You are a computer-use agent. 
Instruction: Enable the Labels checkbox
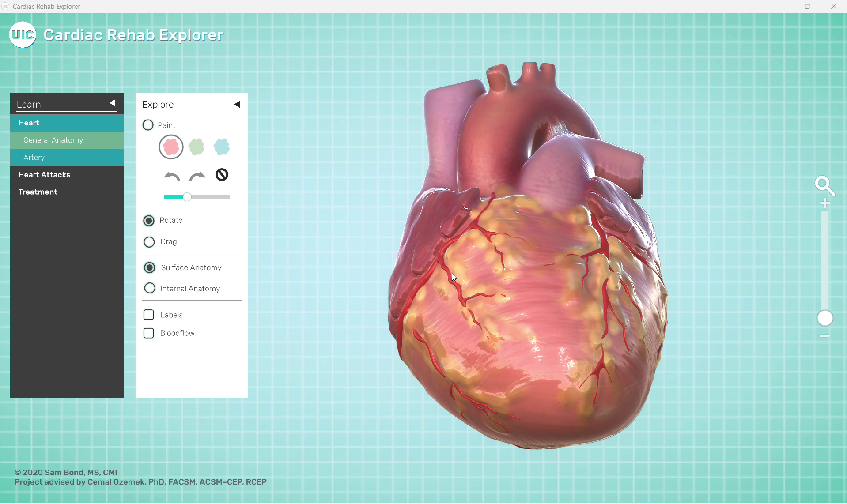point(149,315)
